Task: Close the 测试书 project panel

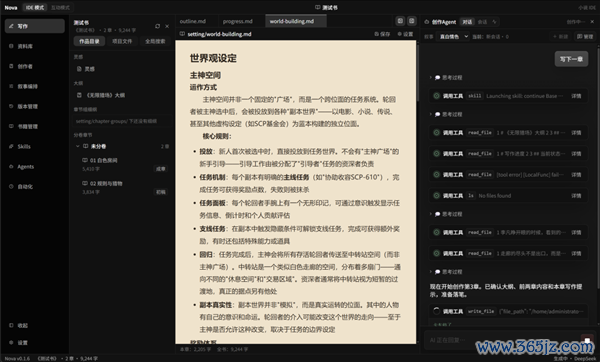Action: point(167,26)
